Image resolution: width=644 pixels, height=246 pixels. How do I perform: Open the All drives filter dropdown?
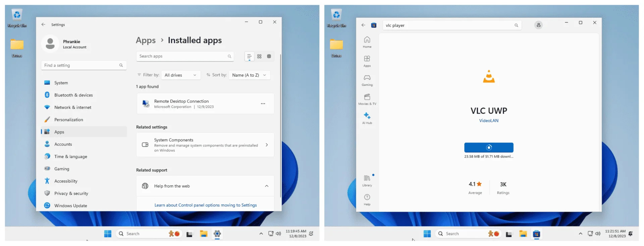(181, 75)
